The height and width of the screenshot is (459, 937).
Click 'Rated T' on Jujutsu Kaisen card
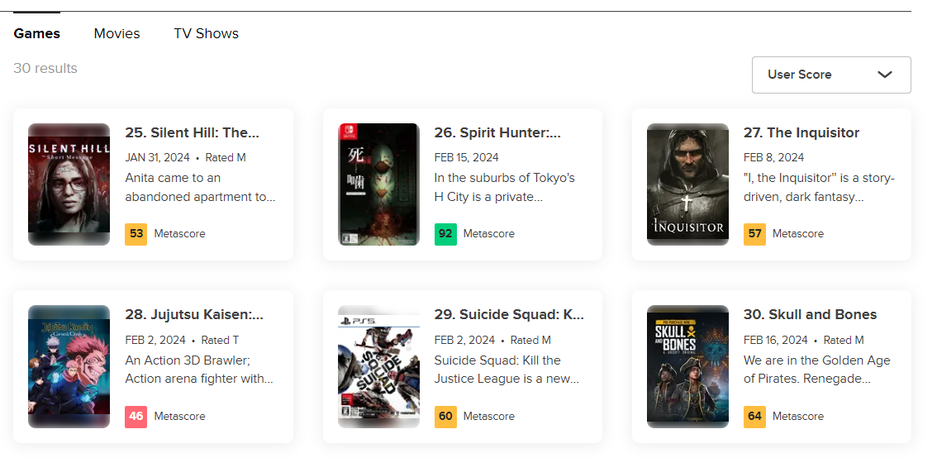tap(220, 340)
